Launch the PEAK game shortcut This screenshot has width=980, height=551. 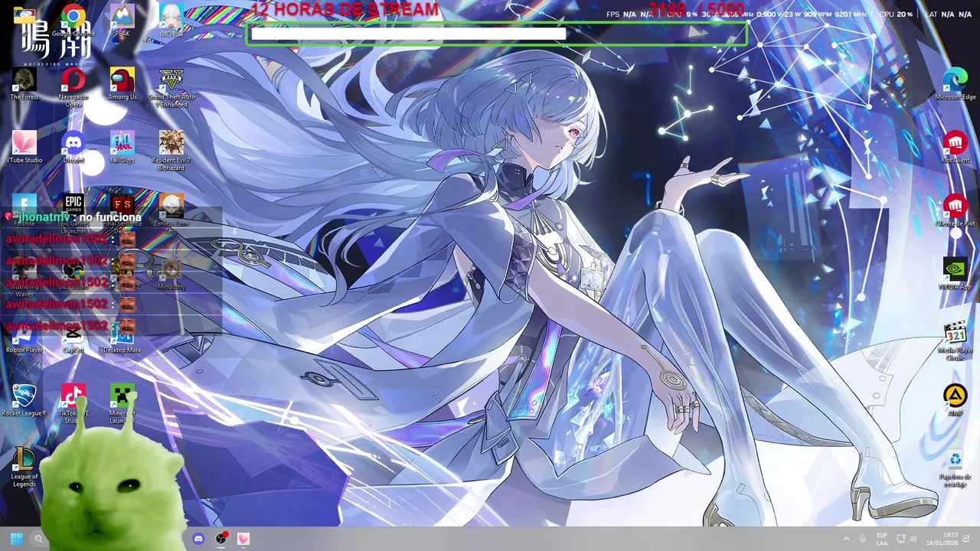[122, 20]
